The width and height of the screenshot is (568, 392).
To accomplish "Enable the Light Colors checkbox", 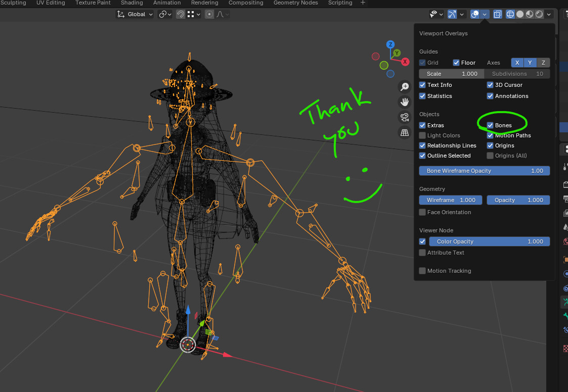I will tap(422, 135).
